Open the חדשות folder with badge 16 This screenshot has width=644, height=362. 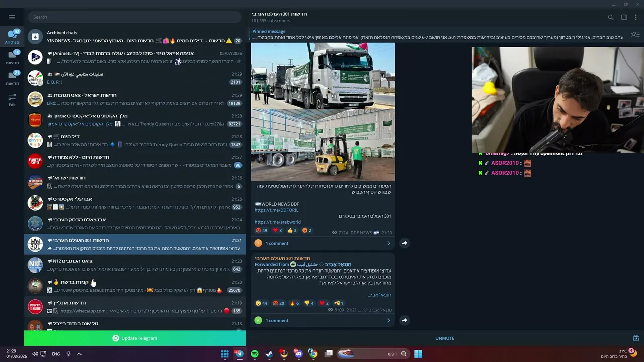(12, 57)
